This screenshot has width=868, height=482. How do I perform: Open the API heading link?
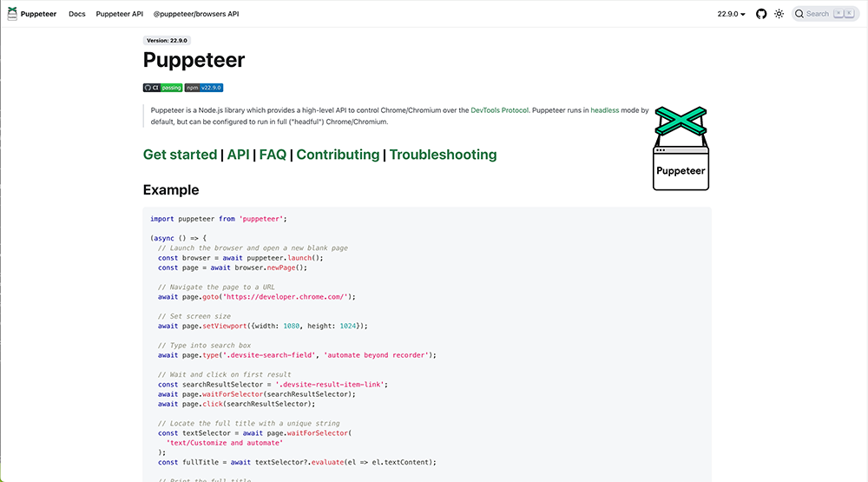coord(238,155)
